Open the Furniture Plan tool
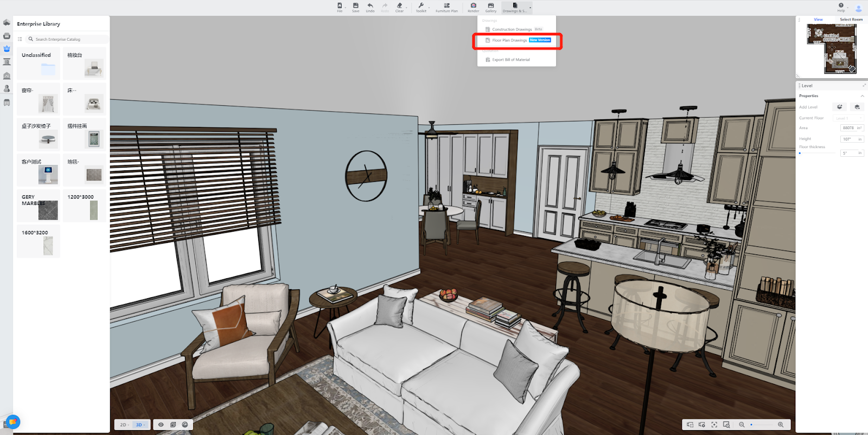 [x=446, y=7]
